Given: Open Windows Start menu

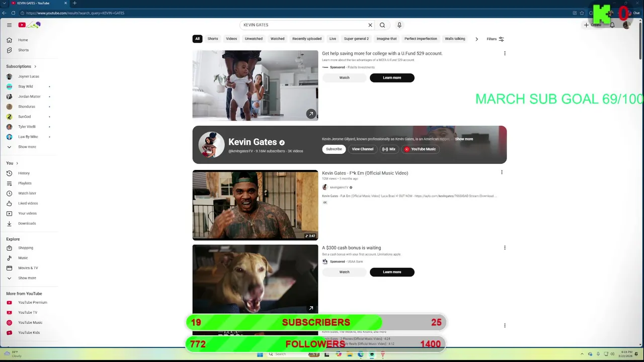Looking at the screenshot, I should (x=260, y=354).
